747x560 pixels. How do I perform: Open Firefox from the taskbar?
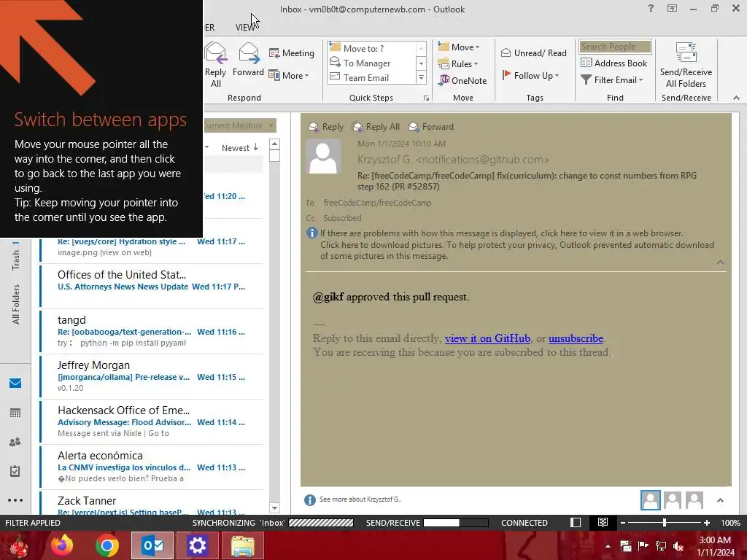click(x=62, y=545)
